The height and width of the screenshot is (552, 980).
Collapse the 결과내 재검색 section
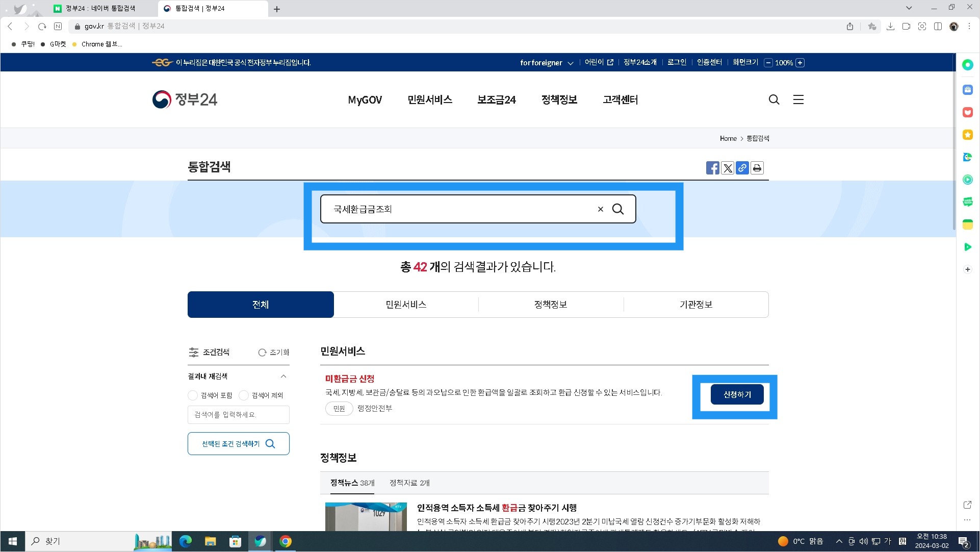click(284, 377)
